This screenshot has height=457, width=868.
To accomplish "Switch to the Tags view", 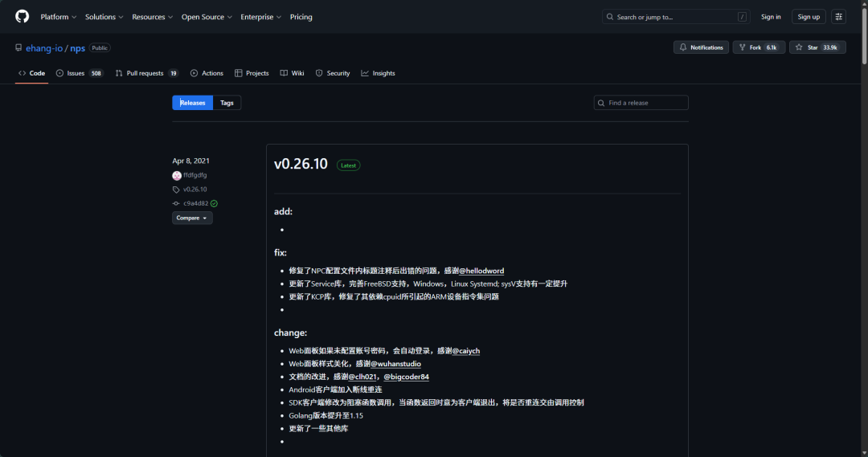I will (x=227, y=103).
